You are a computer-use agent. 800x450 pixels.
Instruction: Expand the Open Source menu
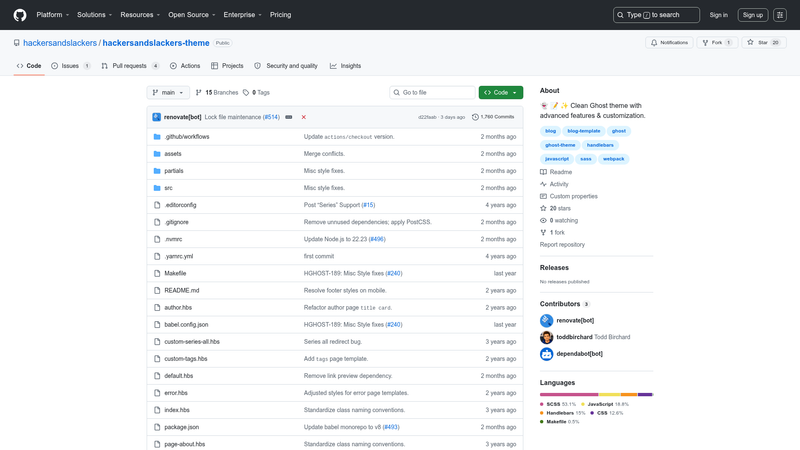192,15
